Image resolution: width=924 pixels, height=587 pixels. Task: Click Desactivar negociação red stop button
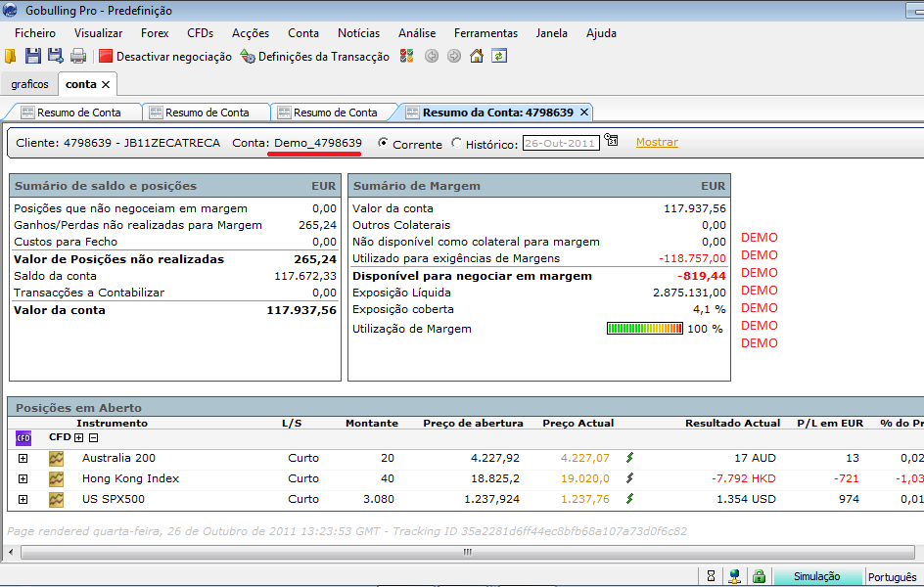(165, 57)
